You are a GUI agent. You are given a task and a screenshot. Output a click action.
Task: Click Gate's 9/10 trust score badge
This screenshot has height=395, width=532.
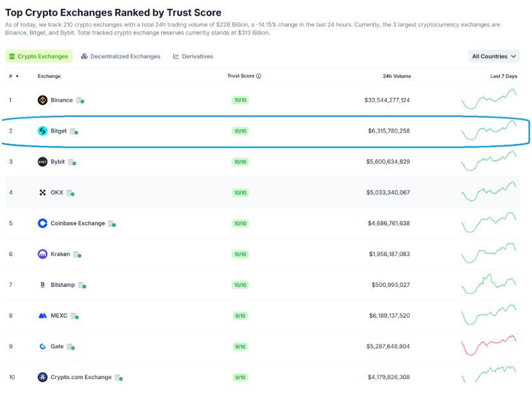click(x=240, y=346)
